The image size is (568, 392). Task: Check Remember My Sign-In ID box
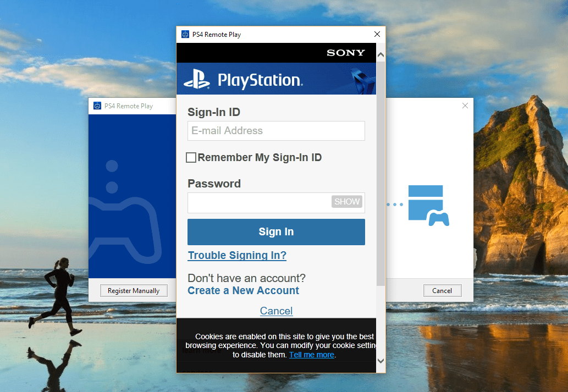pyautogui.click(x=191, y=158)
